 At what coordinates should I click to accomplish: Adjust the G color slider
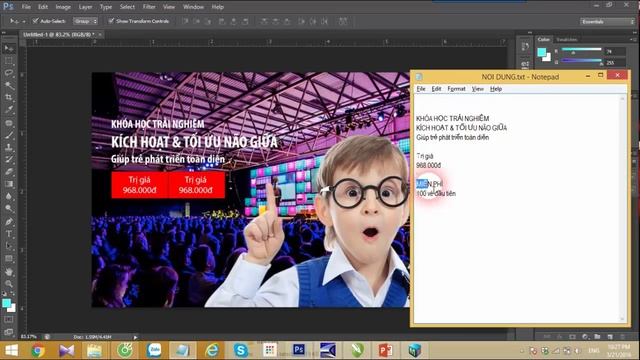tap(582, 62)
